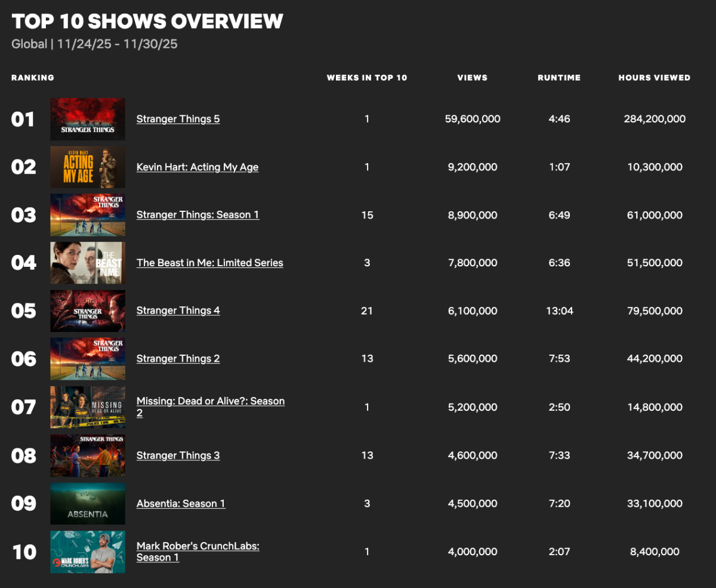The image size is (716, 588).
Task: Click Mark Rober's CrunchLabs: Season 1 link
Action: tap(197, 546)
